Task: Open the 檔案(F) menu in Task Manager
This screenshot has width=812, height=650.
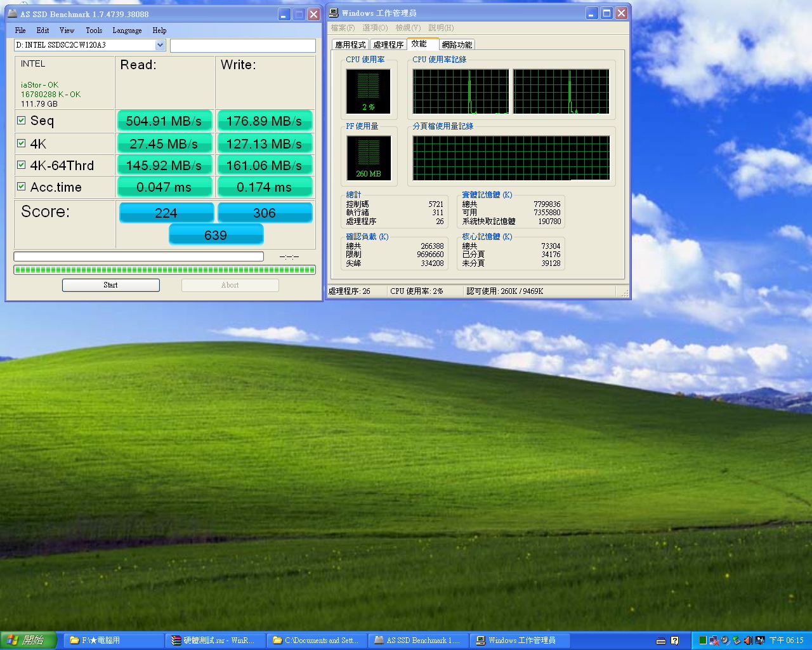Action: (343, 28)
